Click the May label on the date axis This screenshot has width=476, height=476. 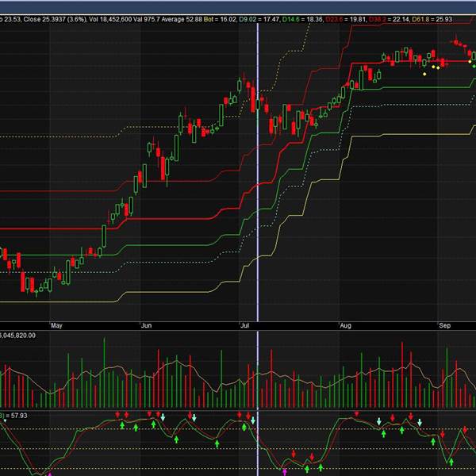(56, 325)
